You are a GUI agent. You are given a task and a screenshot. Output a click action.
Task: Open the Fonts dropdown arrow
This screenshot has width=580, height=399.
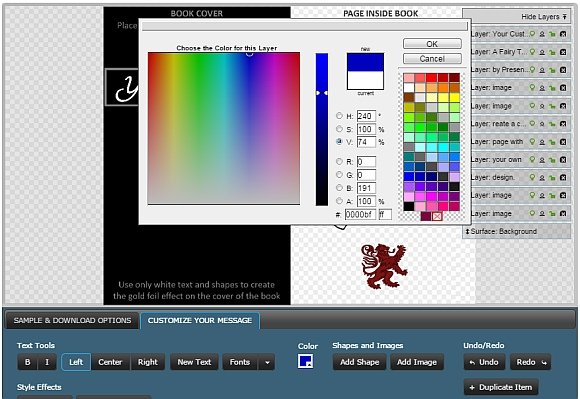coord(267,362)
